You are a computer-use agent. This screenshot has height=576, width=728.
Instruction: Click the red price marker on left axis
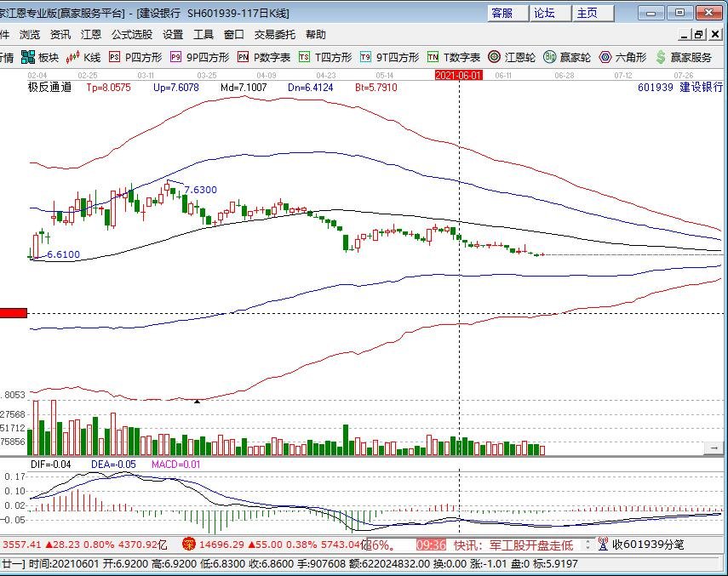[x=14, y=313]
